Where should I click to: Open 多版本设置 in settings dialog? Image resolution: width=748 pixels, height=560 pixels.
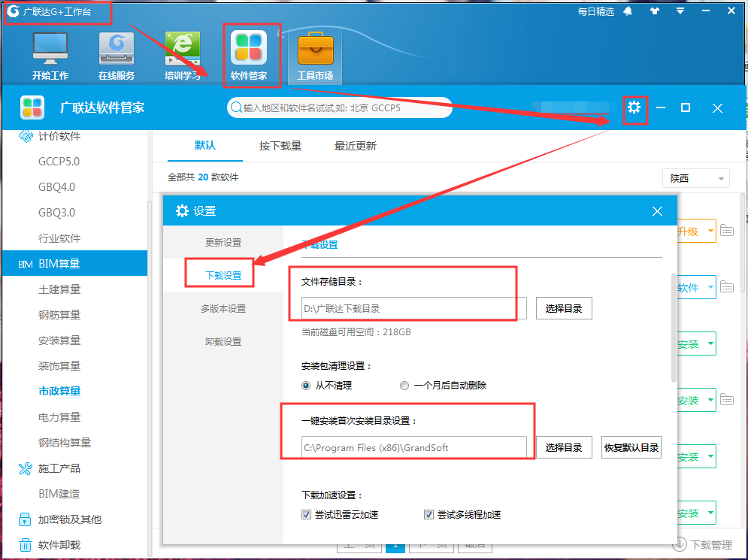coord(223,309)
